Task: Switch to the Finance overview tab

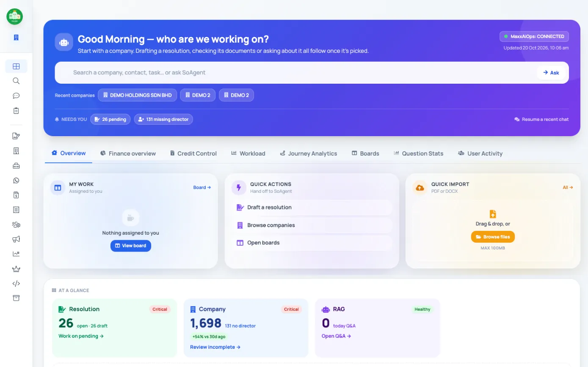Action: point(128,153)
